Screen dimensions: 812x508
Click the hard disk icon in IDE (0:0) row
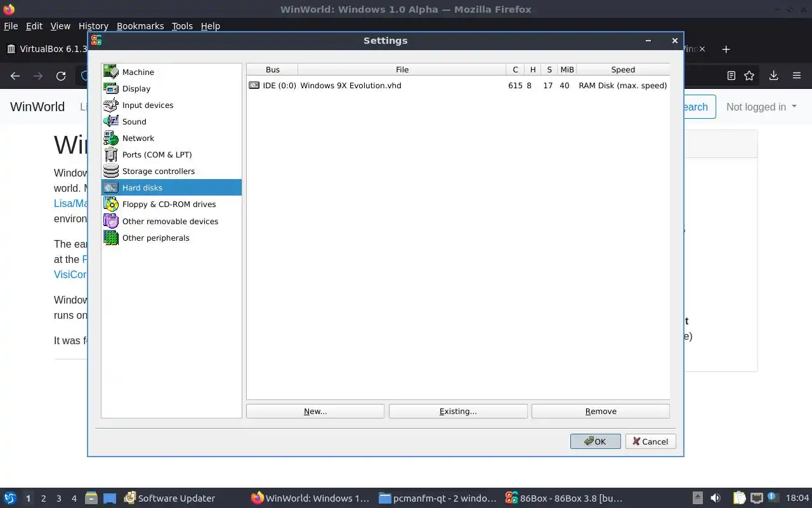click(254, 85)
